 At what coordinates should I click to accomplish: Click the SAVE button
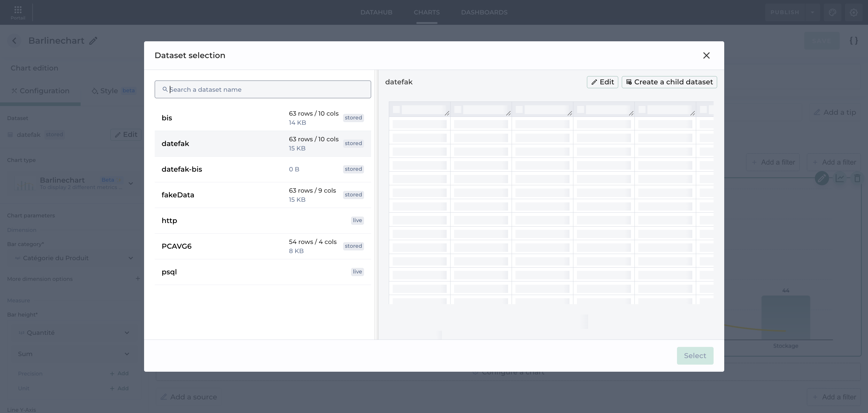(x=821, y=41)
